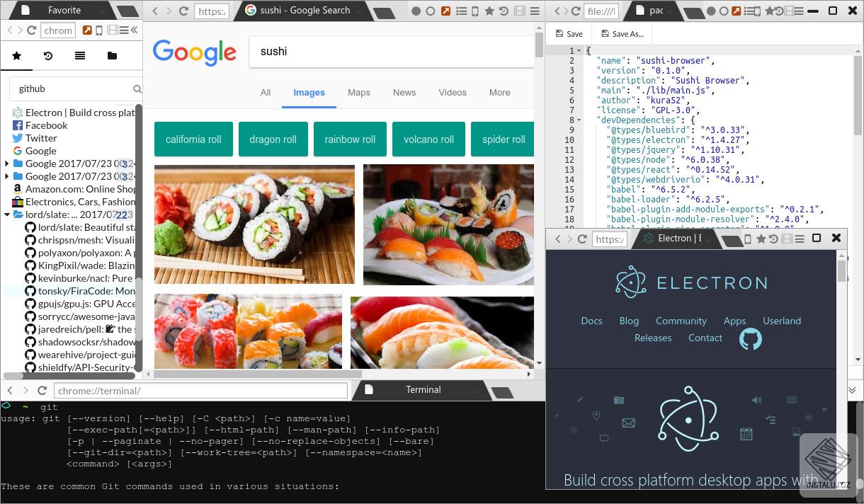
Task: Click the search magnifier in github field
Action: pyautogui.click(x=137, y=89)
